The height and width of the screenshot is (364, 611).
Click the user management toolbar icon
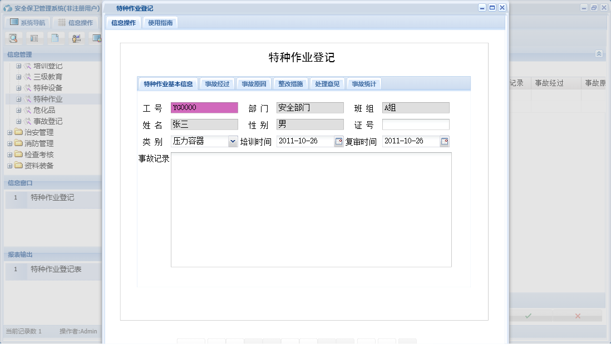pos(75,38)
